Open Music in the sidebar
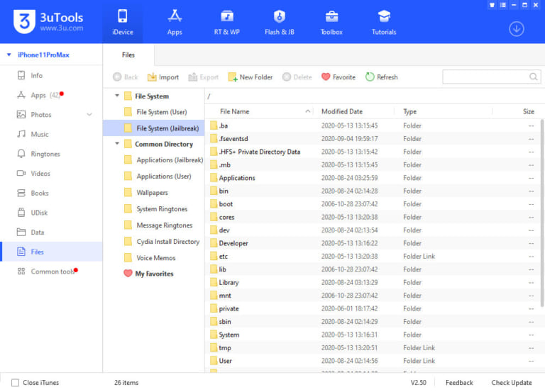This screenshot has width=545, height=392. (x=51, y=134)
